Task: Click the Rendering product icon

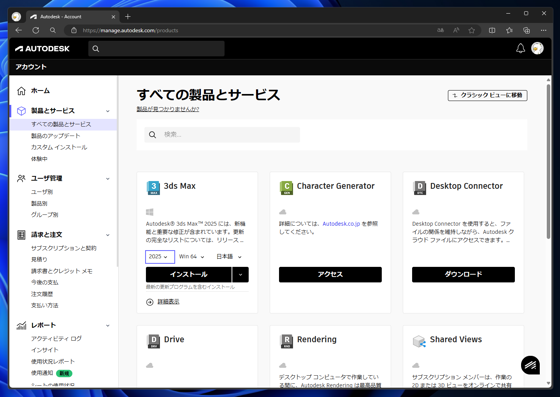Action: [x=287, y=341]
